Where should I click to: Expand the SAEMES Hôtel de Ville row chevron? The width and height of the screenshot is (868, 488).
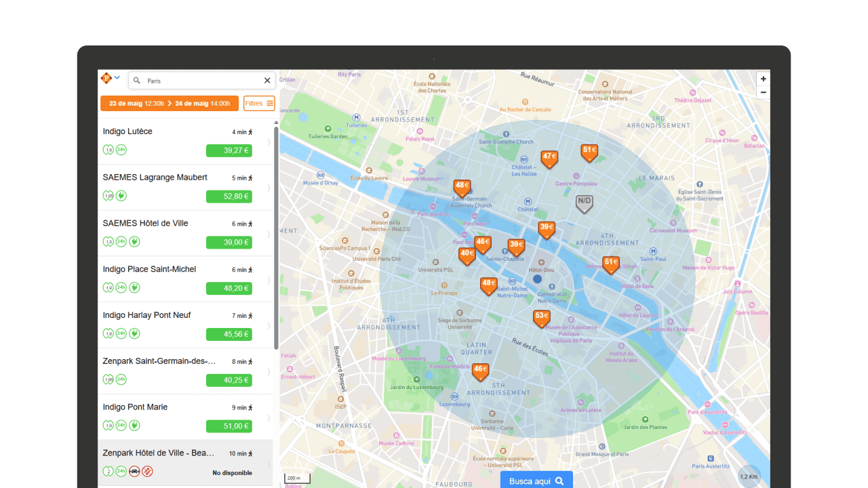[x=269, y=234]
